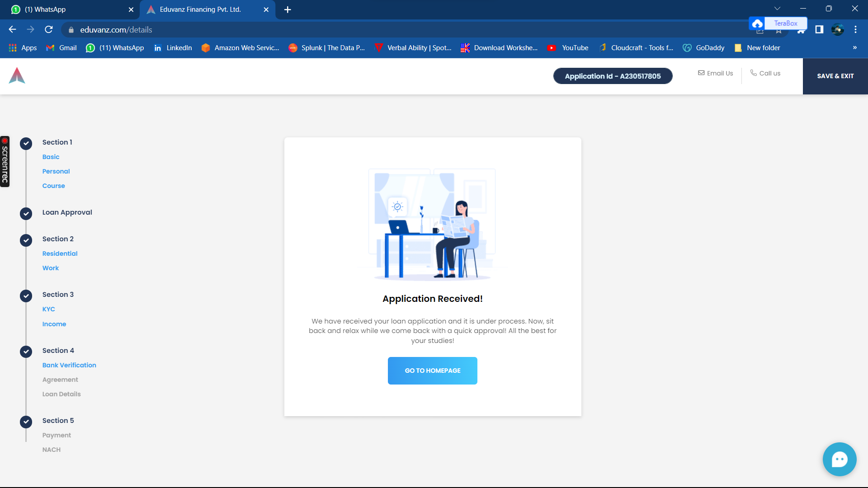Viewport: 868px width, 488px height.
Task: Click the TeraBox cloud icon
Action: point(757,23)
